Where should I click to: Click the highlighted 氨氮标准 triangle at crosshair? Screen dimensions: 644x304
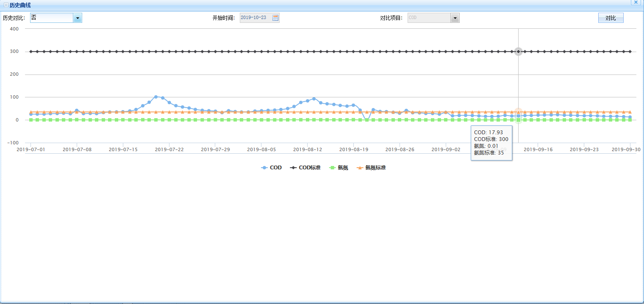point(518,112)
